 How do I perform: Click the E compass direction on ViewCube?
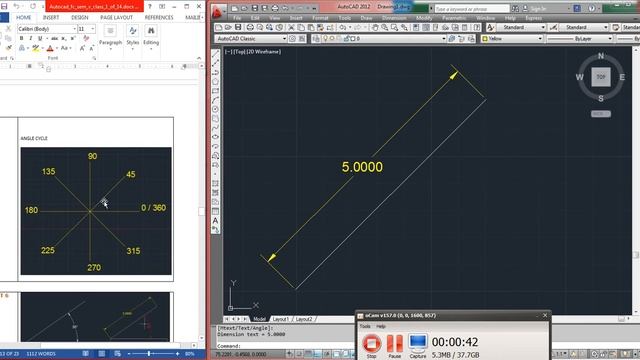pyautogui.click(x=622, y=77)
